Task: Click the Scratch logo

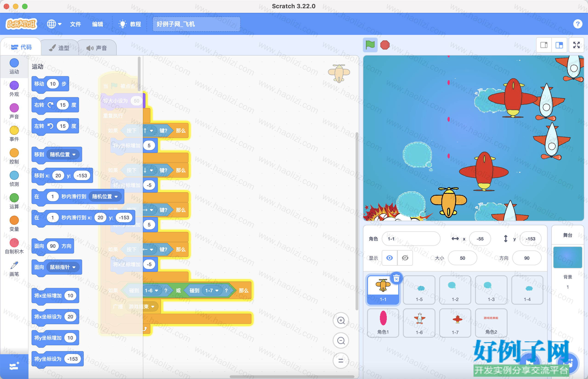Action: 21,24
